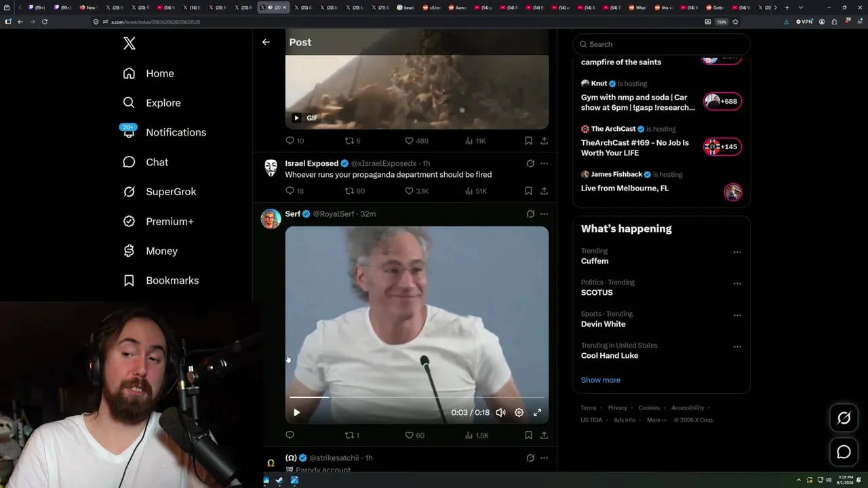This screenshot has height=488, width=868.
Task: Share Serf's post
Action: click(x=544, y=435)
